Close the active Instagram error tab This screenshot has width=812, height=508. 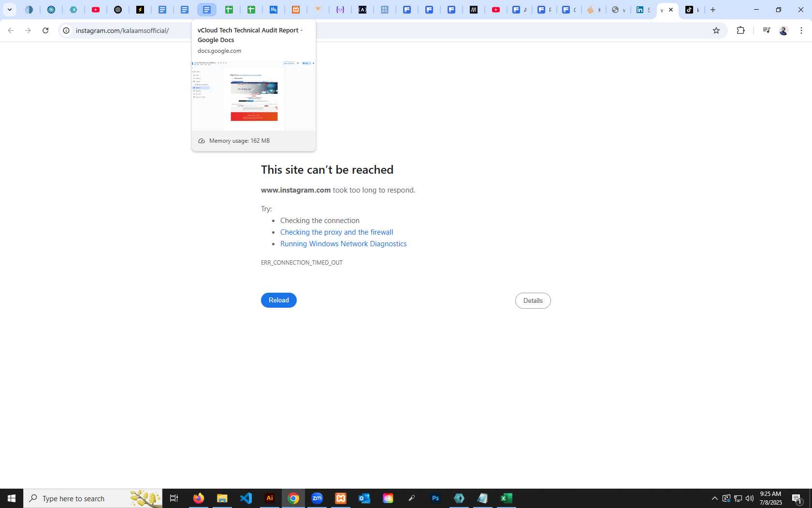tap(671, 10)
